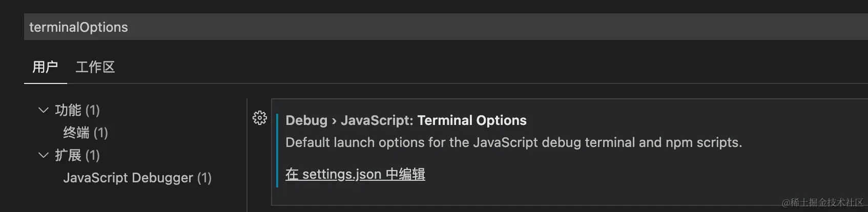The width and height of the screenshot is (868, 212).
Task: Select 终端 (1) in the settings tree
Action: (x=86, y=133)
